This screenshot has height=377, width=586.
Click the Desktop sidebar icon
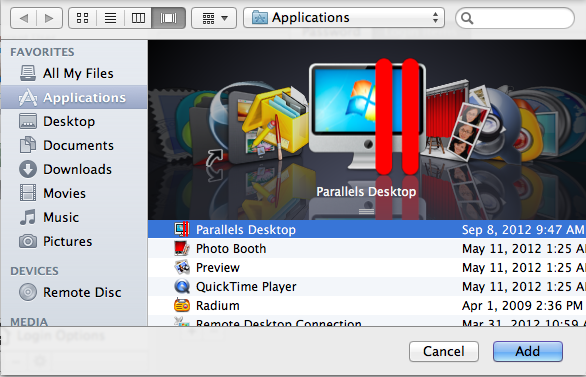point(28,121)
